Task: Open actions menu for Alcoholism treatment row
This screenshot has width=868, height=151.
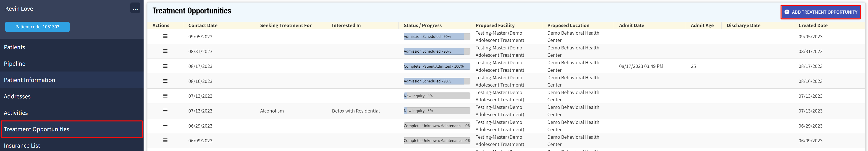Action: click(x=165, y=111)
